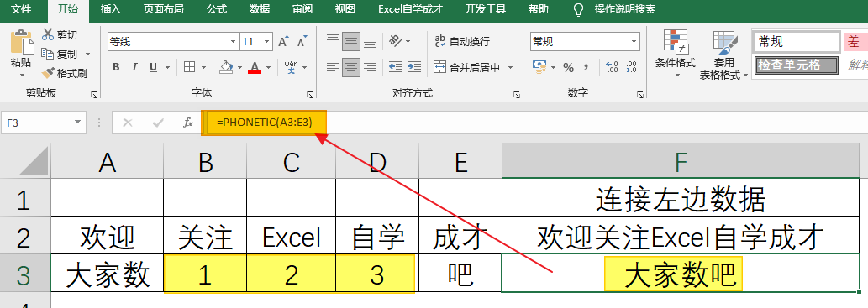Click the Name Box showing F3
The image size is (868, 308).
click(44, 123)
